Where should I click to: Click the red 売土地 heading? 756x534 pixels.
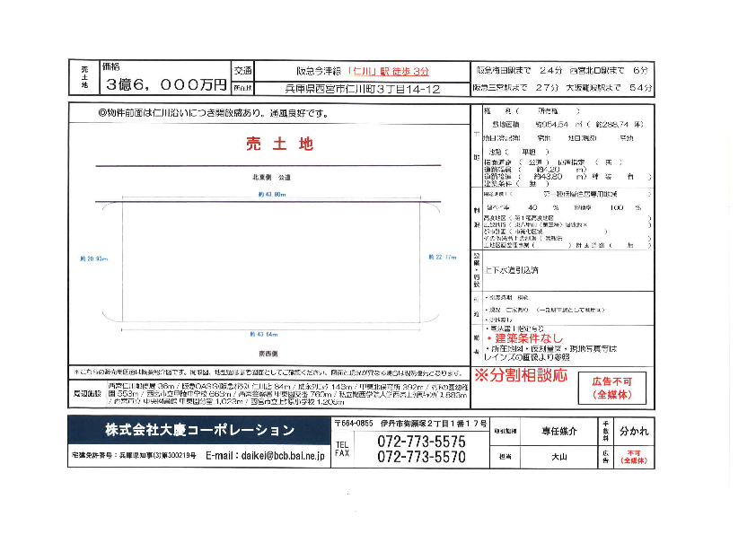(279, 143)
